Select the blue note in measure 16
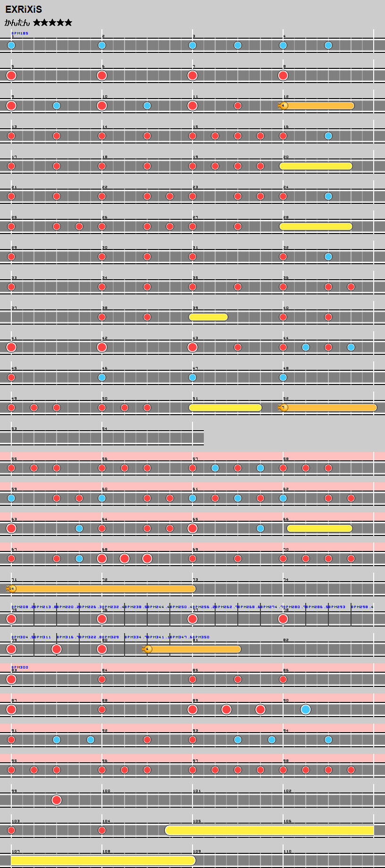 pyautogui.click(x=328, y=136)
